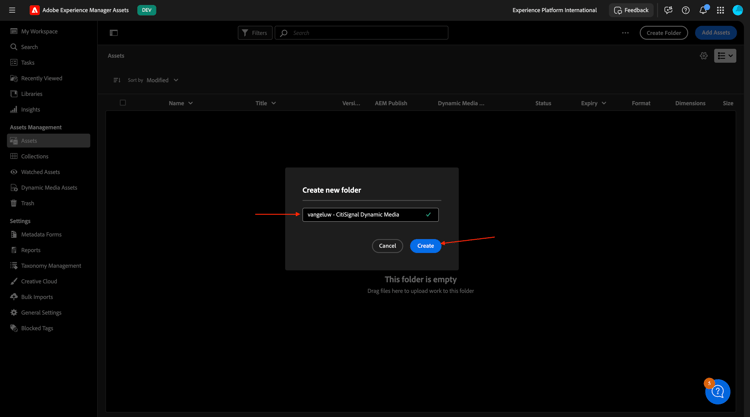
Task: Click the Adobe logo icon
Action: pyautogui.click(x=34, y=10)
